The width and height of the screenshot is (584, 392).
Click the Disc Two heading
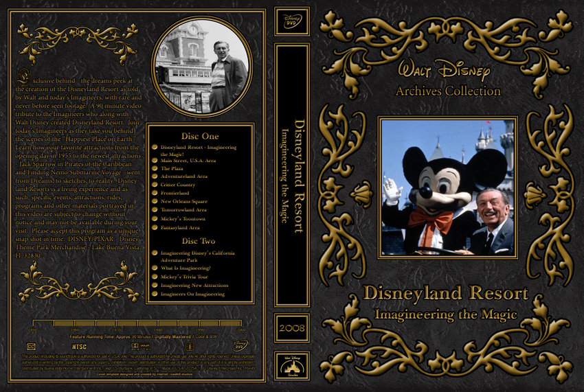coord(198,241)
